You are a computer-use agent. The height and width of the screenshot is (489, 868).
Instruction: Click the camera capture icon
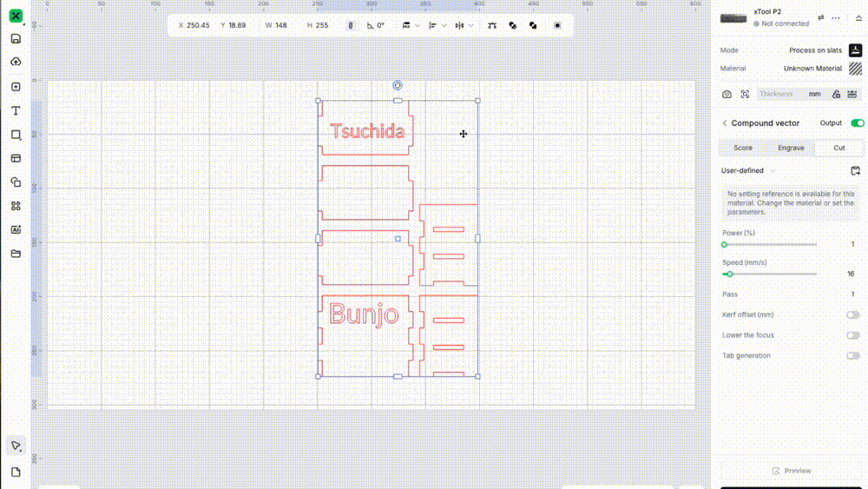[x=727, y=94]
